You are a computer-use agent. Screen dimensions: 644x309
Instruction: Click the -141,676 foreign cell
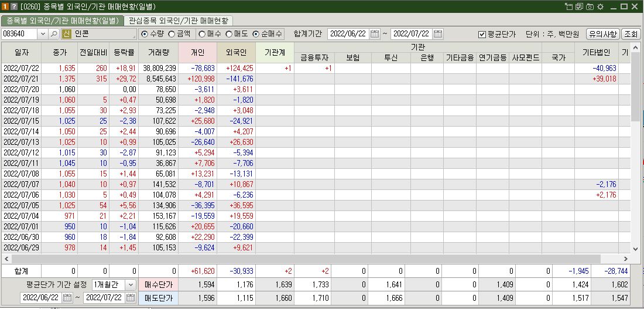coord(236,79)
